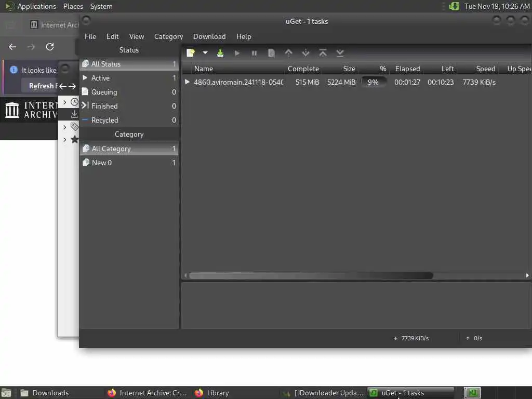Click the green save/grab download icon

(220, 53)
